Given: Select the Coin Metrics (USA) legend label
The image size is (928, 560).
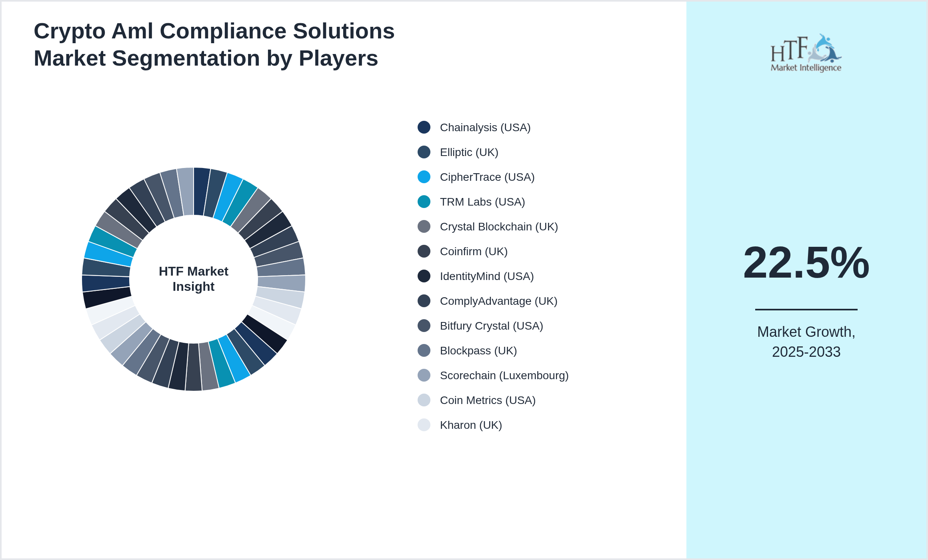Looking at the screenshot, I should pyautogui.click(x=488, y=400).
